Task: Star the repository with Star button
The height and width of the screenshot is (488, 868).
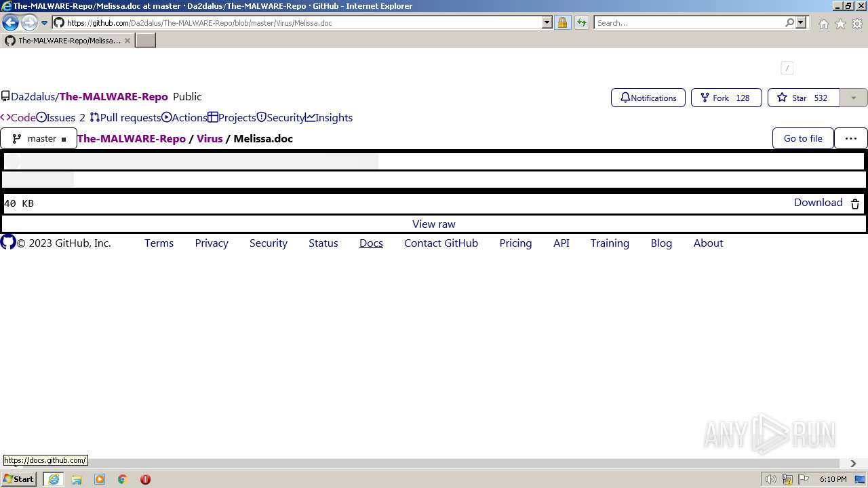Action: click(x=804, y=98)
